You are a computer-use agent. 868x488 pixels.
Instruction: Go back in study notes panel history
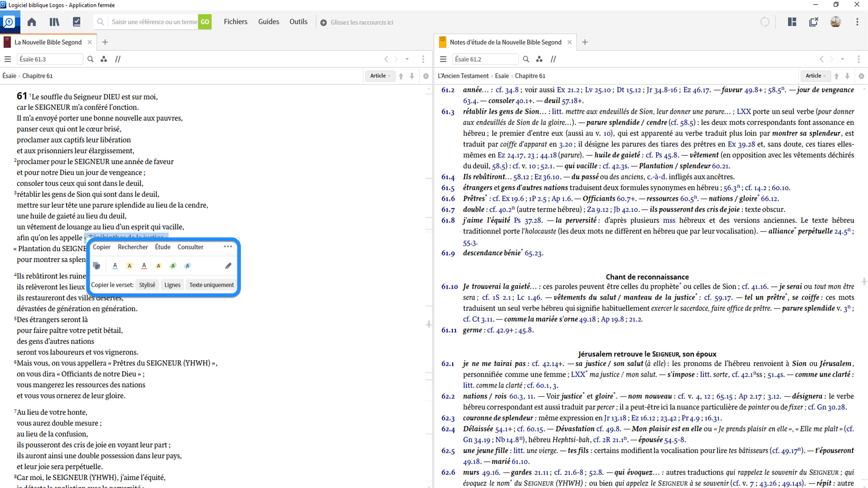point(821,59)
